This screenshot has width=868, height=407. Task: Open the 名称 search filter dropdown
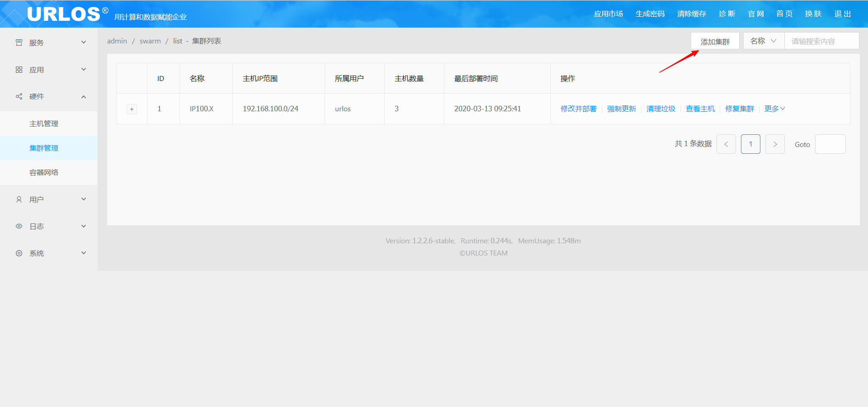[763, 41]
